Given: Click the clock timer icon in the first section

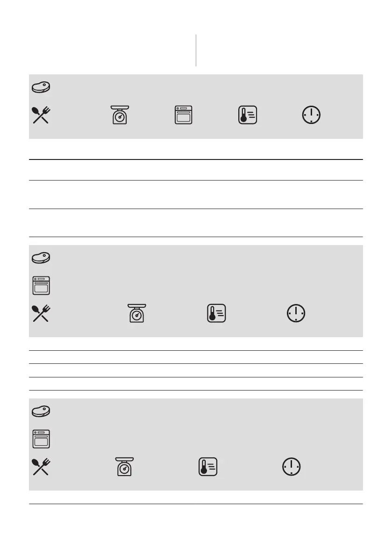Looking at the screenshot, I should click(x=311, y=115).
